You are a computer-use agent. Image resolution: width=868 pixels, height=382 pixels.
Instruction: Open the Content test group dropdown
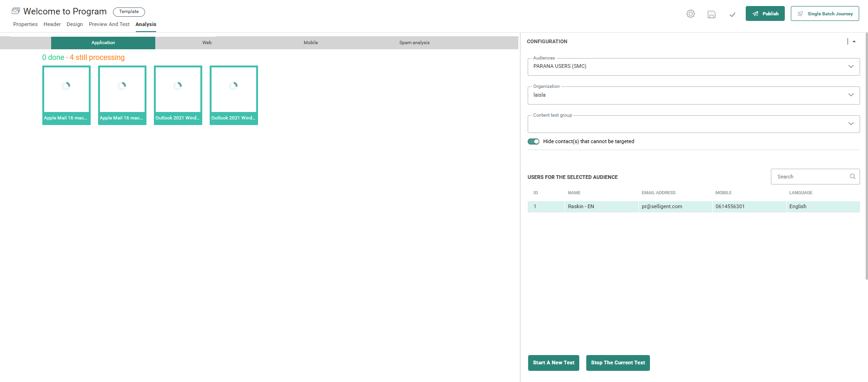pos(693,124)
